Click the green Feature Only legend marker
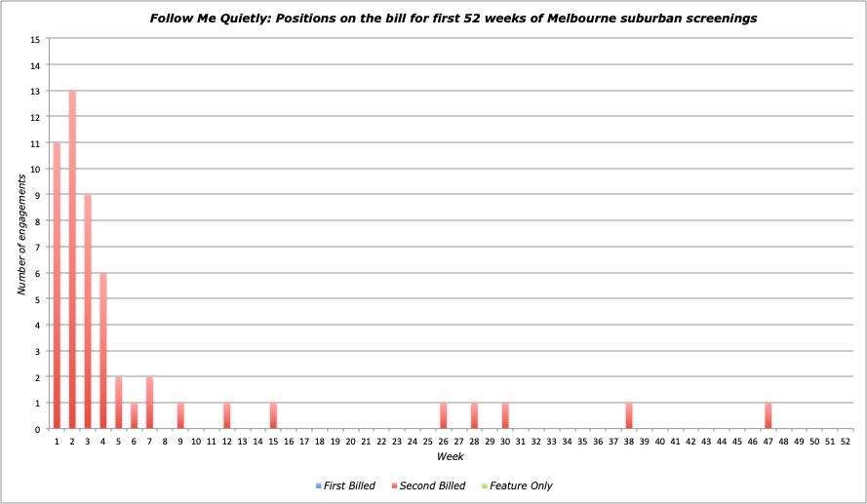The image size is (867, 504). pyautogui.click(x=485, y=485)
